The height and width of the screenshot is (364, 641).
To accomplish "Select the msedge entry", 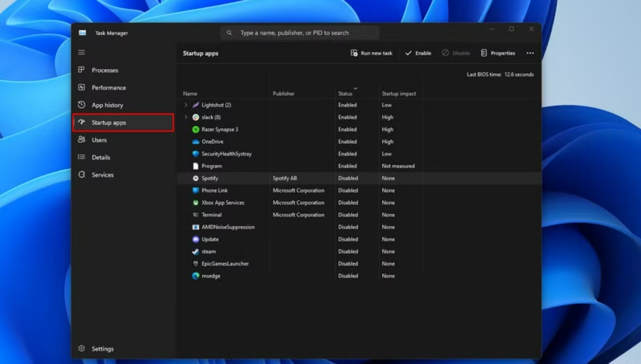I will (211, 276).
